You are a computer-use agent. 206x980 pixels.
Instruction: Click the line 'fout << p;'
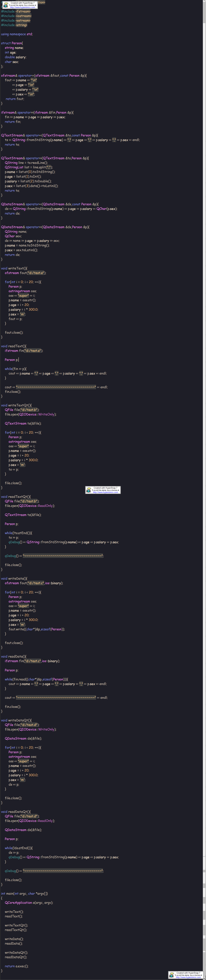pyautogui.click(x=16, y=319)
